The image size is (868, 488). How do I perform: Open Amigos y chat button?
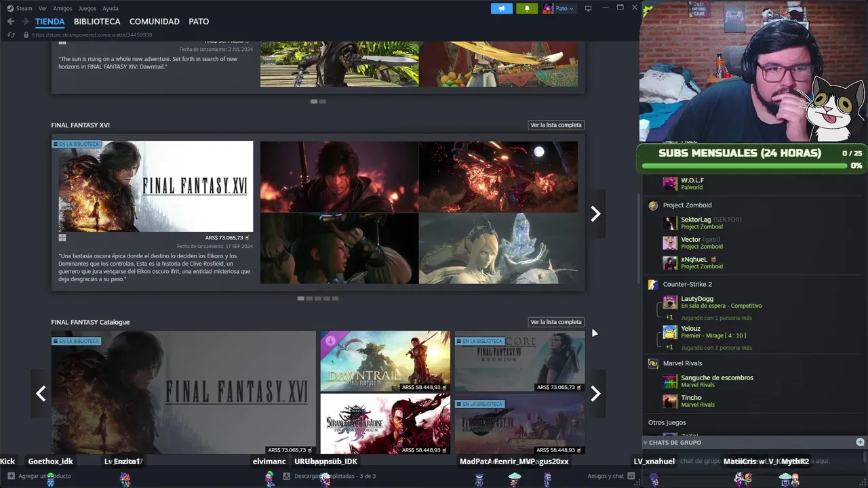click(611, 476)
